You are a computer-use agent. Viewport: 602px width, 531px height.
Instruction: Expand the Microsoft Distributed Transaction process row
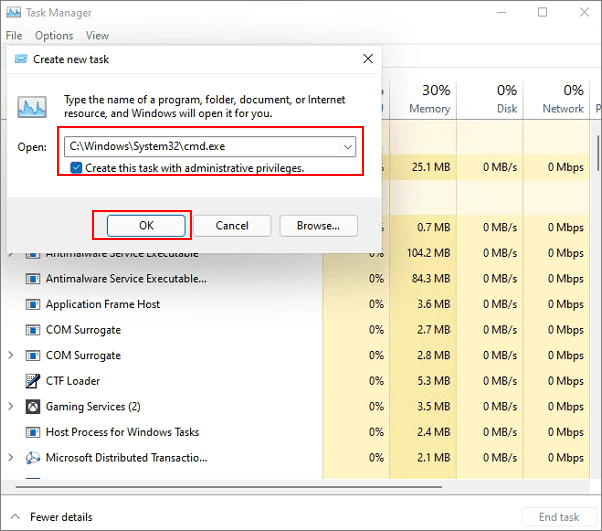[x=11, y=458]
